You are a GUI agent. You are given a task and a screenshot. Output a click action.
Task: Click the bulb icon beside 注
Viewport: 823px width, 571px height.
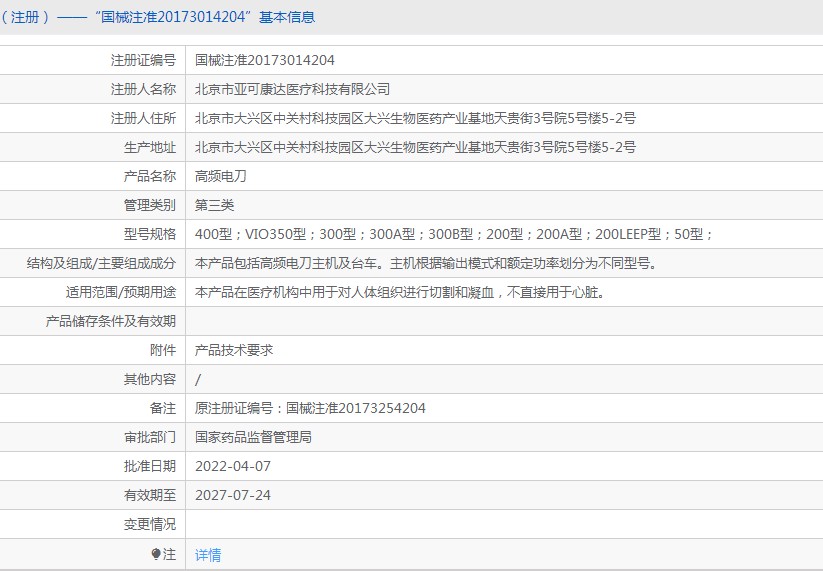pos(155,554)
